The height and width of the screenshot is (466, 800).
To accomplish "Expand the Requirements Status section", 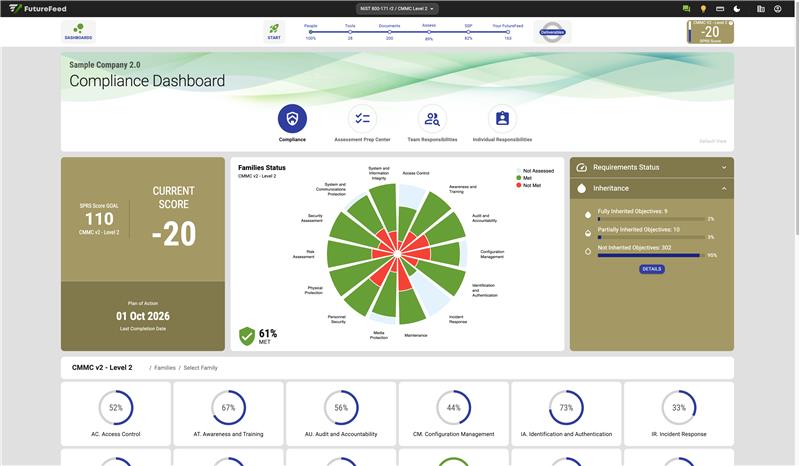I will [652, 167].
